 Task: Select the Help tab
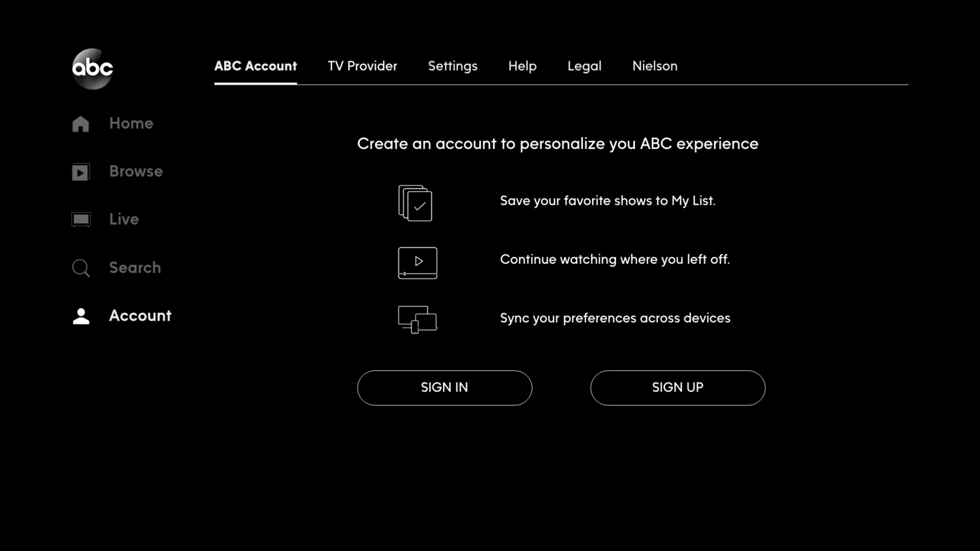click(523, 67)
